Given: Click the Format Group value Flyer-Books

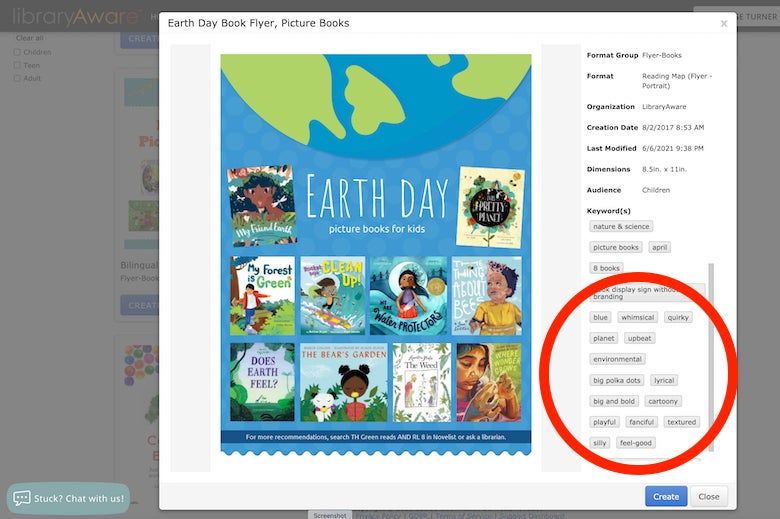Looking at the screenshot, I should (x=662, y=55).
